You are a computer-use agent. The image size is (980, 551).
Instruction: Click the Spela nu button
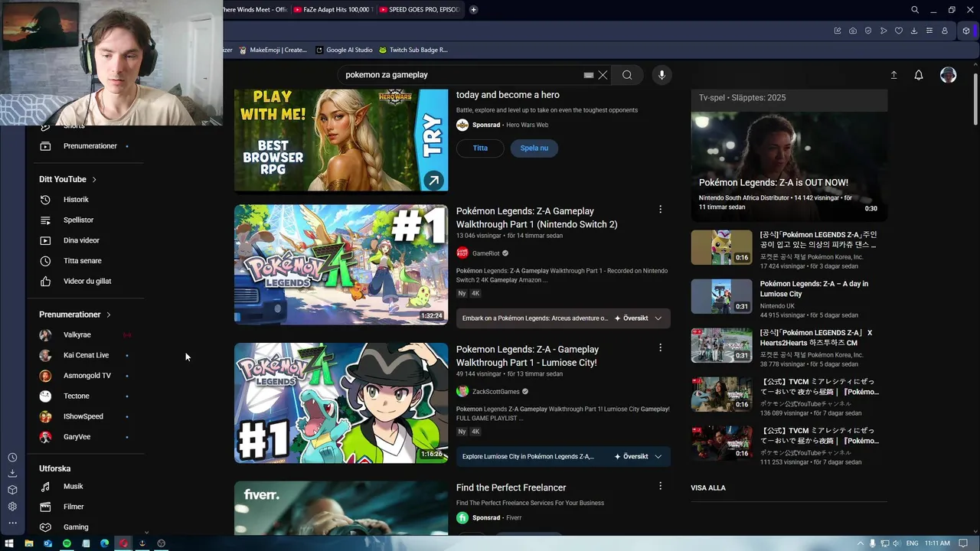click(x=534, y=148)
